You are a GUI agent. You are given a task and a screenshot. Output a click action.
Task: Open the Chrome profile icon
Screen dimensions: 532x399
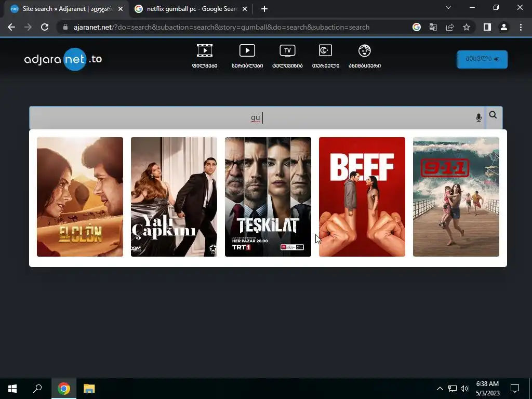(x=504, y=27)
